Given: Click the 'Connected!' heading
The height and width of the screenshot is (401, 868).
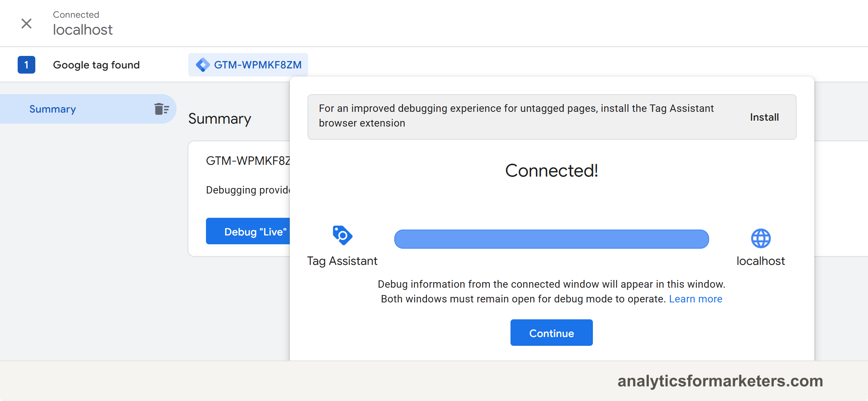Looking at the screenshot, I should pyautogui.click(x=551, y=171).
